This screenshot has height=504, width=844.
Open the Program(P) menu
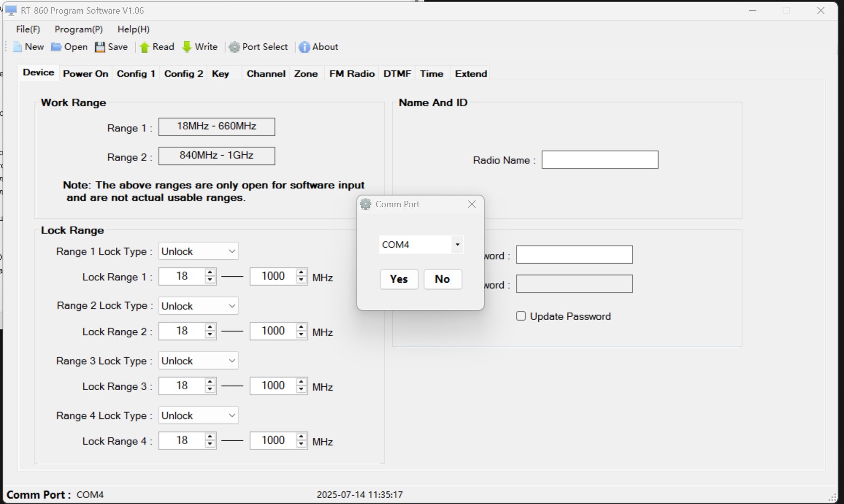(x=78, y=29)
